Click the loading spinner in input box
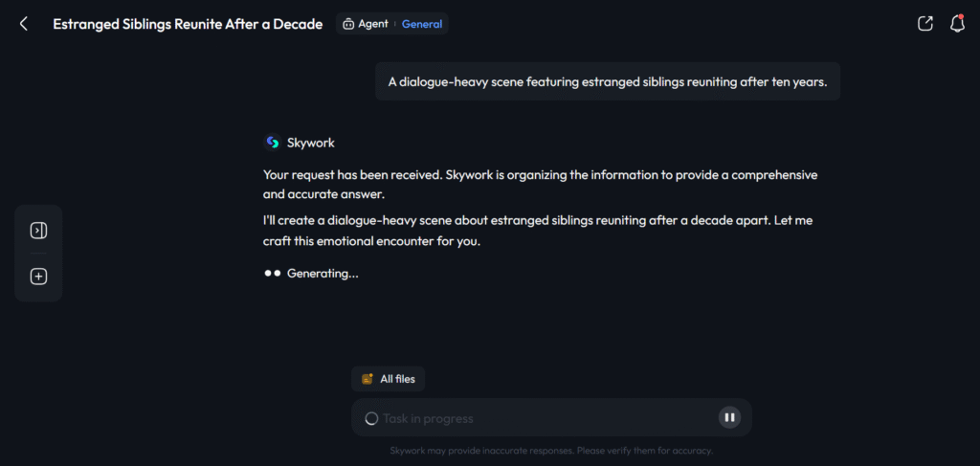 (371, 418)
